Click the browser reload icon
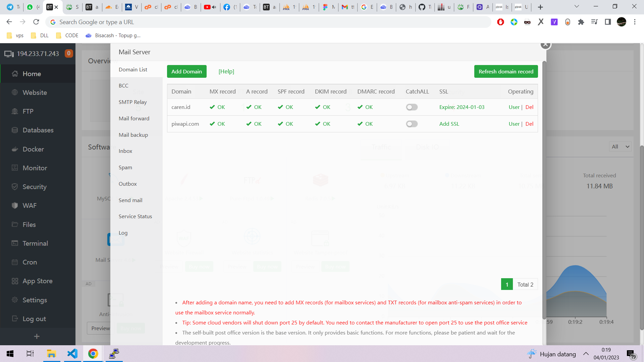 tap(36, 22)
